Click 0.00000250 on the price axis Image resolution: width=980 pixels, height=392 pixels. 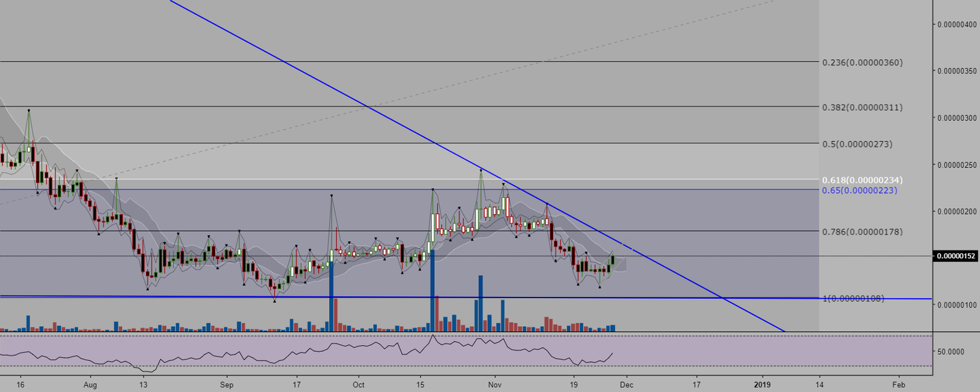click(x=956, y=164)
